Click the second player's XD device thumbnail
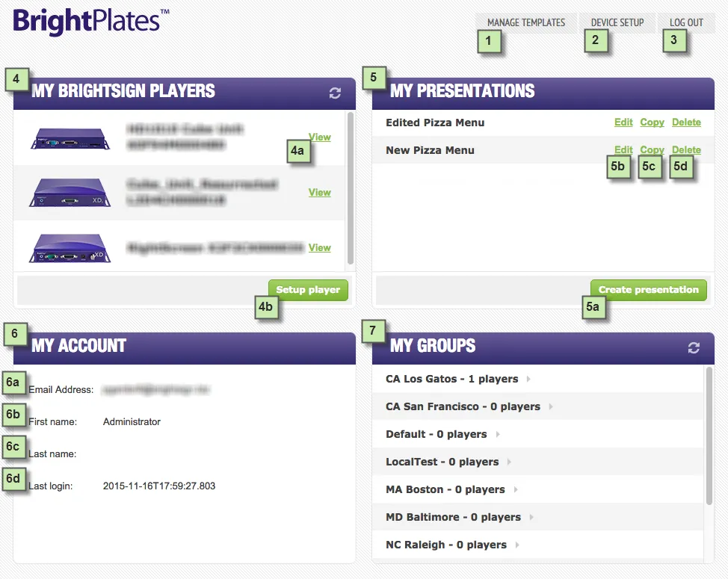The image size is (728, 579). (70, 193)
